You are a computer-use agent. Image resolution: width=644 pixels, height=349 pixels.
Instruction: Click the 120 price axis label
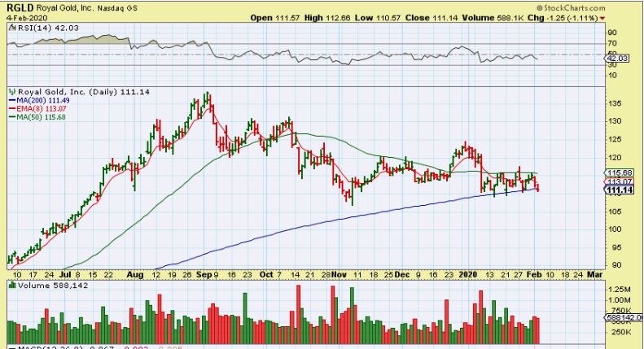[614, 158]
